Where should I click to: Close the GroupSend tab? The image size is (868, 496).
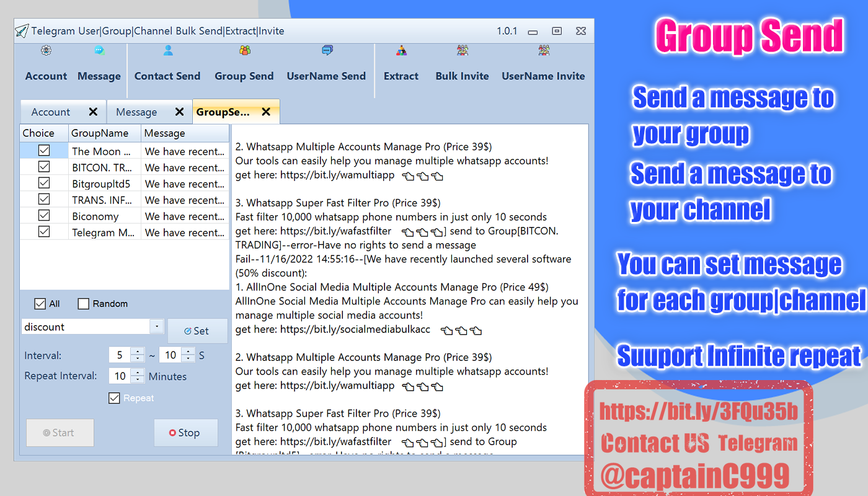[266, 112]
